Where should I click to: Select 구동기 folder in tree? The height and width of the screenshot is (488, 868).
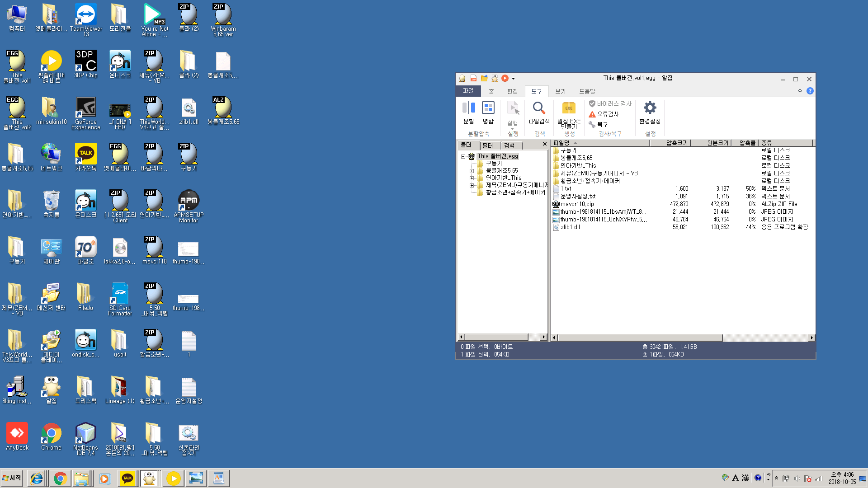point(494,164)
